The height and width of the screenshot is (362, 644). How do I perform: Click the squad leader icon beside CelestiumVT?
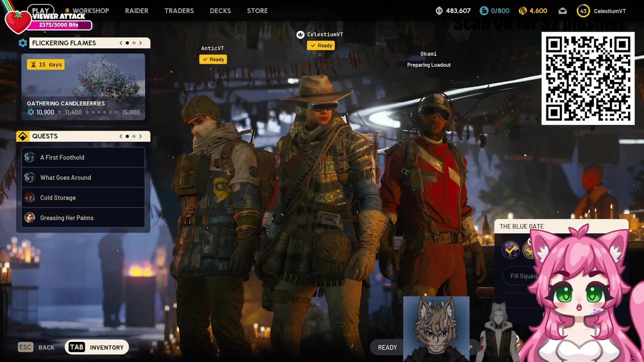click(x=300, y=34)
